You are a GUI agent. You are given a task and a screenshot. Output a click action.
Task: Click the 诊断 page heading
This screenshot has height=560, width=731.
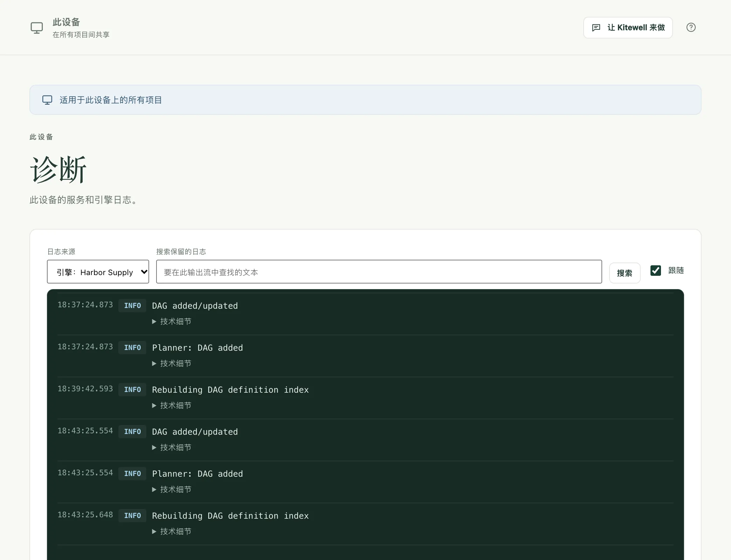[58, 170]
